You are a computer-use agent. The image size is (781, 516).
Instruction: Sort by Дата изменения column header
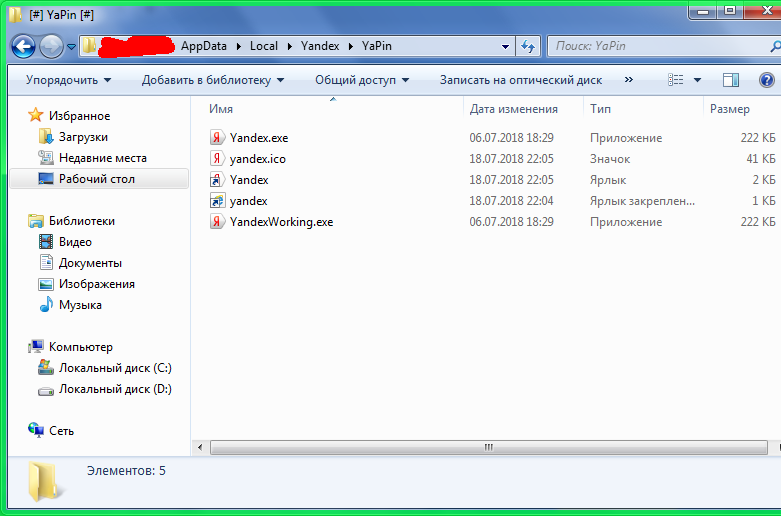point(523,109)
